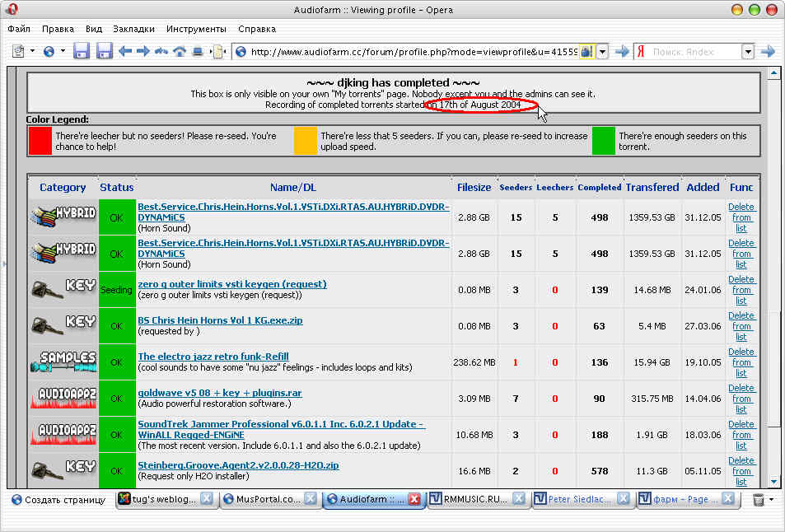Screen dimensions: 785x532
Task: Click the new page document icon
Action: coord(217,52)
